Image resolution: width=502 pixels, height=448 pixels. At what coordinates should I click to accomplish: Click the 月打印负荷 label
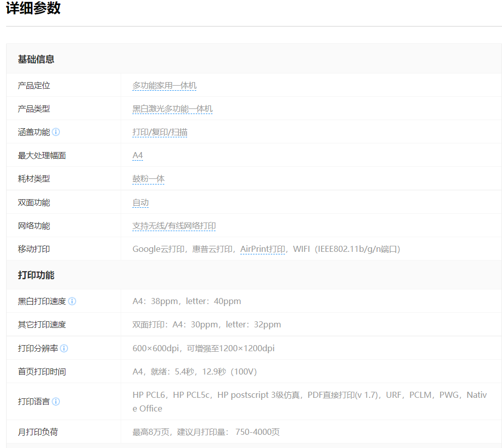click(x=38, y=432)
